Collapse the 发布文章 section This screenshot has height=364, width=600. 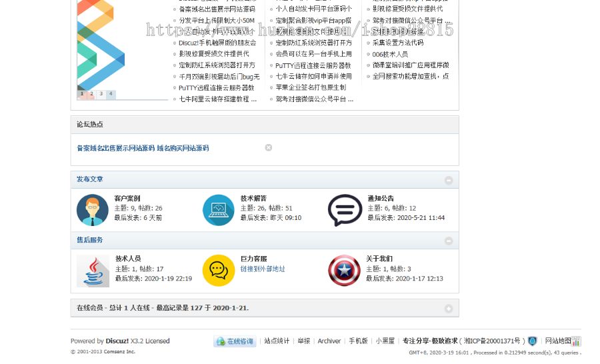click(x=449, y=180)
